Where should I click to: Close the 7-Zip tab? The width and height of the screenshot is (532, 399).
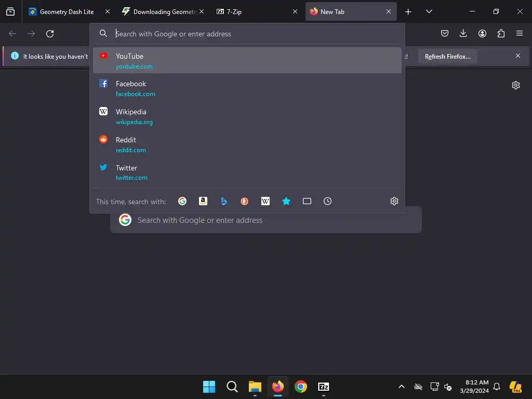click(295, 11)
